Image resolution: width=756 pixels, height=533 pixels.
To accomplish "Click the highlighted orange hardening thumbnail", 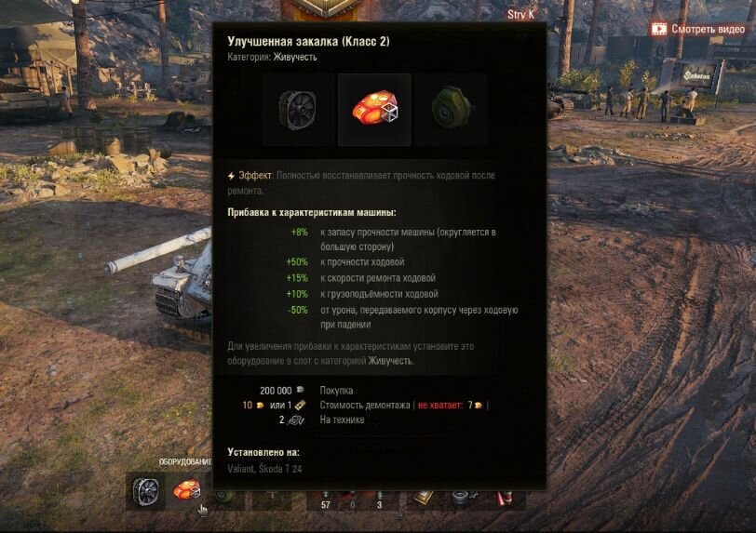I will click(374, 110).
